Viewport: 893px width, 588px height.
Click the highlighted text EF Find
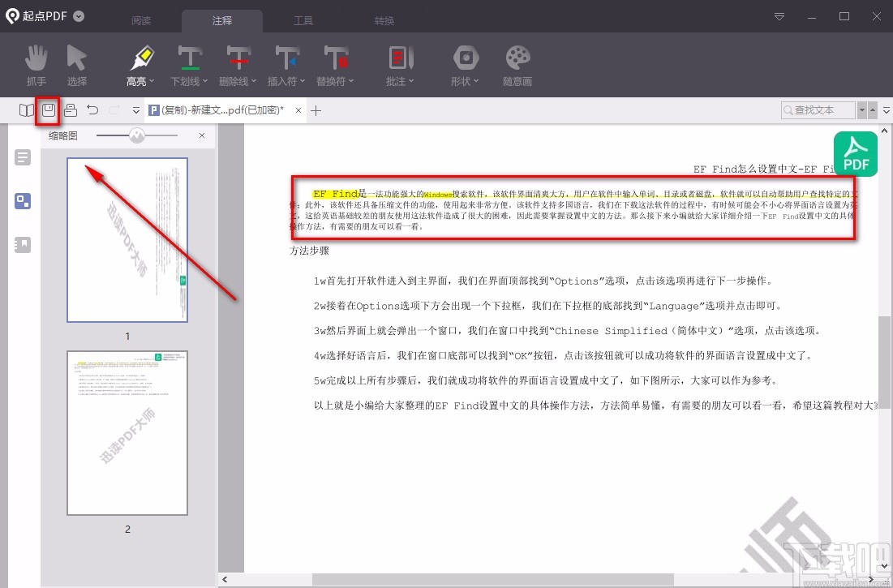pos(336,194)
